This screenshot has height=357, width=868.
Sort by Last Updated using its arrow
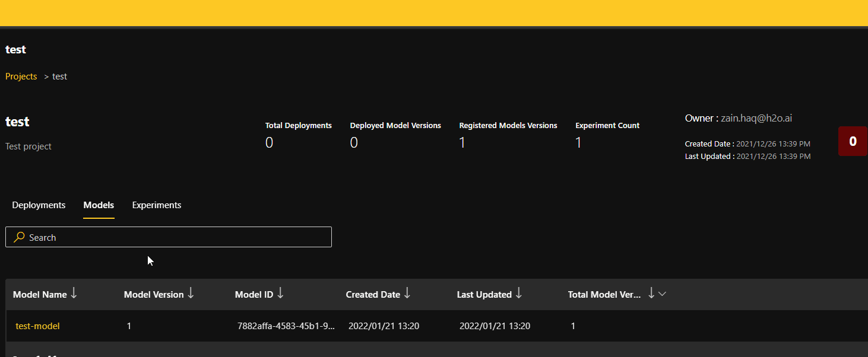click(519, 294)
